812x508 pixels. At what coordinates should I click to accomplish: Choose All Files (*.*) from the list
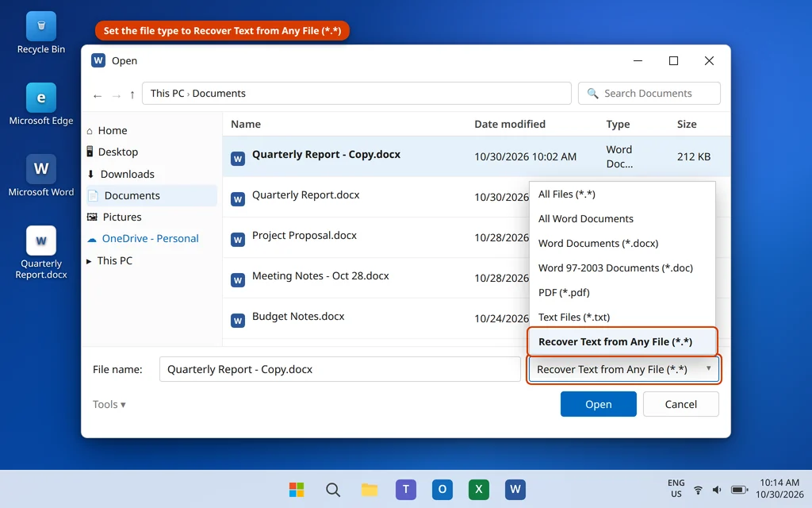622,194
